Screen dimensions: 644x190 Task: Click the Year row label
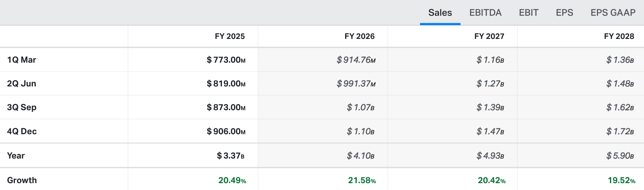coord(16,156)
